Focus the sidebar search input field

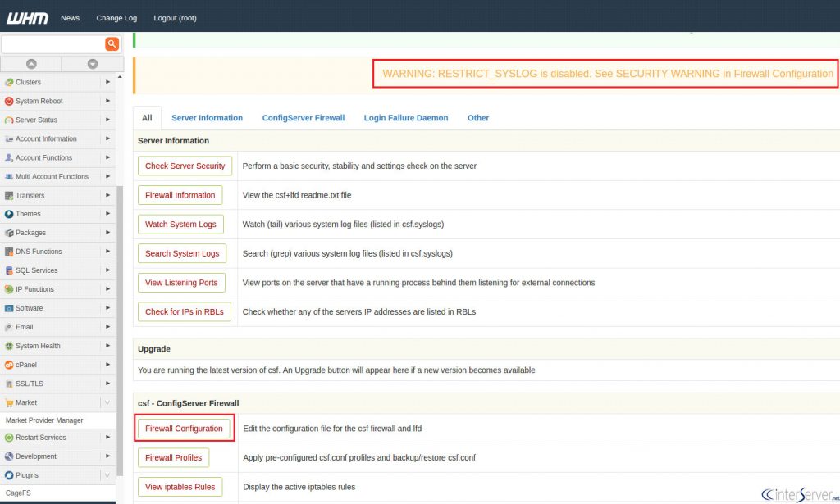click(53, 44)
